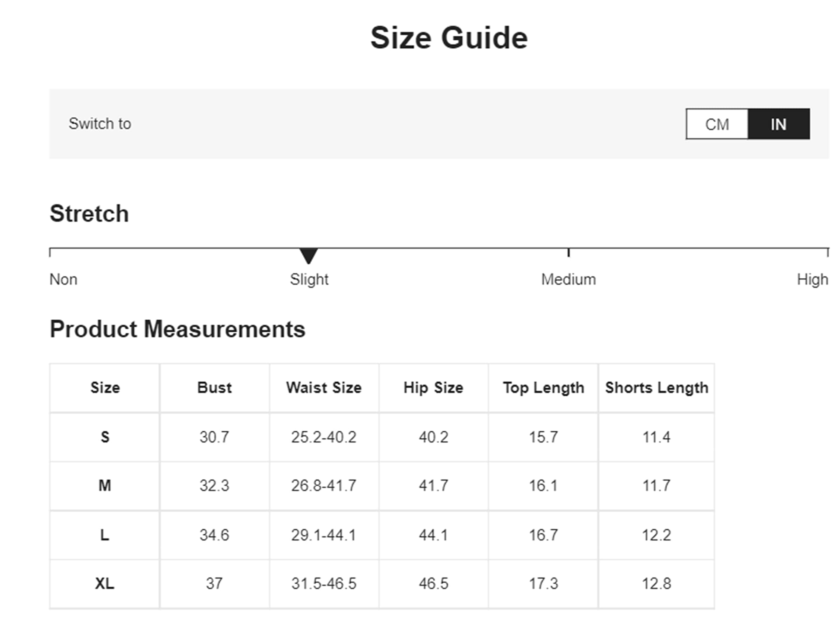Click the Size Guide heading
The width and height of the screenshot is (840, 625).
pyautogui.click(x=449, y=38)
